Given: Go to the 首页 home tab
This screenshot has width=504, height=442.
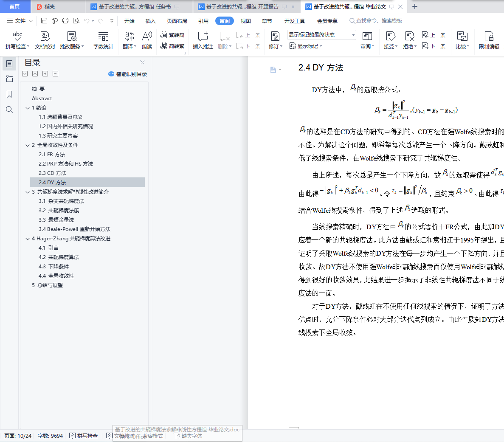Looking at the screenshot, I should [x=14, y=6].
